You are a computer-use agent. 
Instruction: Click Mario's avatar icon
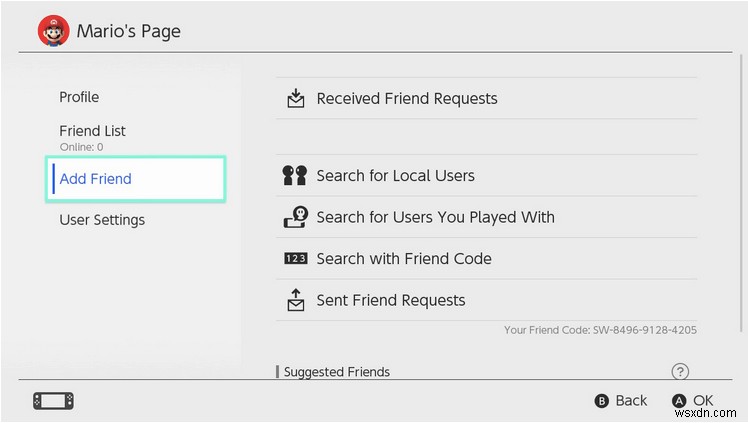(x=53, y=32)
